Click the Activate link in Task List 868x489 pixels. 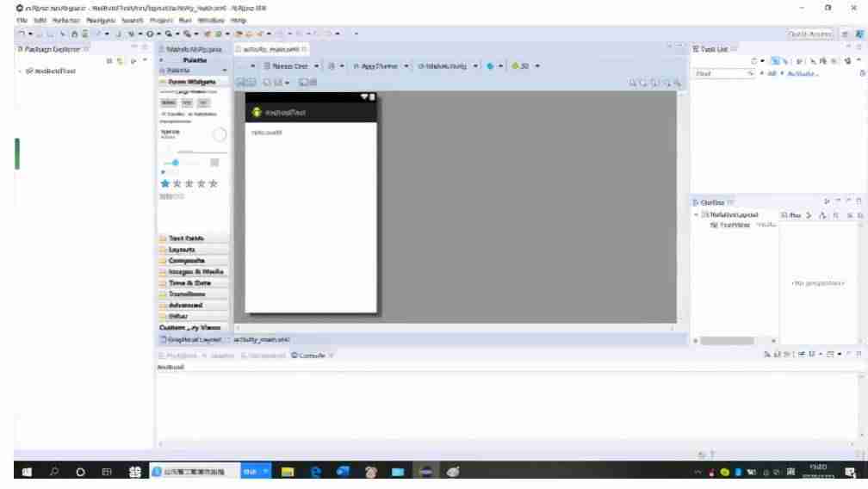[803, 73]
